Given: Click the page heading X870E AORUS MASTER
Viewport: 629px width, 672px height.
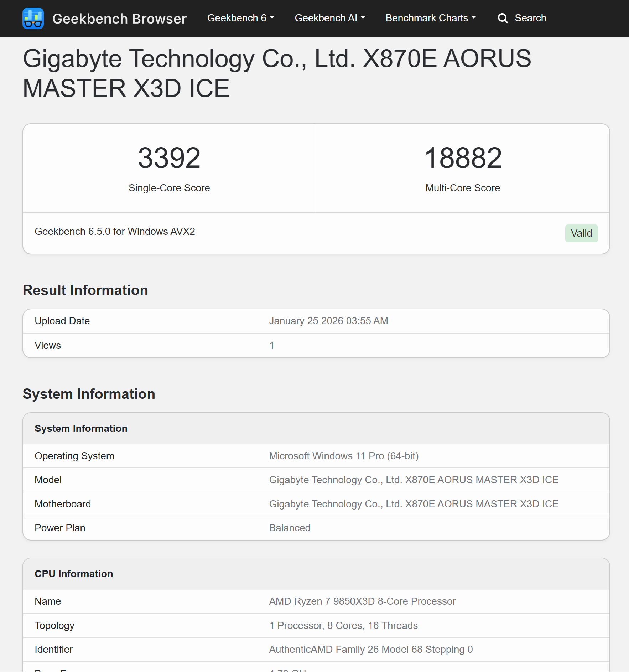Looking at the screenshot, I should (x=277, y=73).
